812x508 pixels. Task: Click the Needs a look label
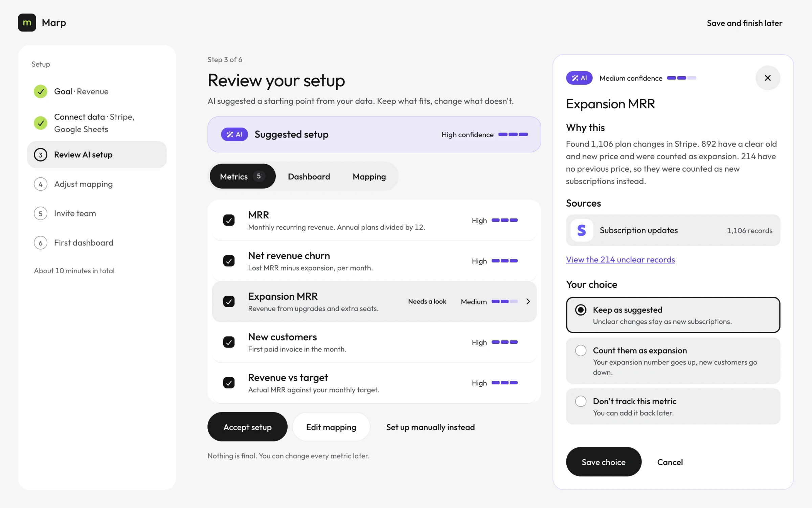click(427, 301)
